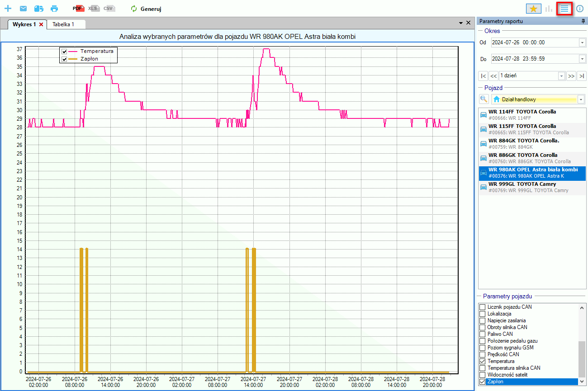
Task: Click the Generuj refresh button
Action: click(146, 9)
